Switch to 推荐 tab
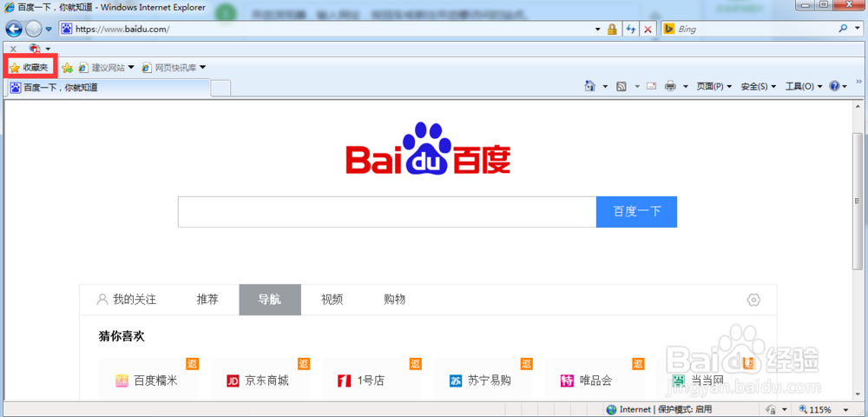Viewport: 868px width, 417px height. pos(207,300)
